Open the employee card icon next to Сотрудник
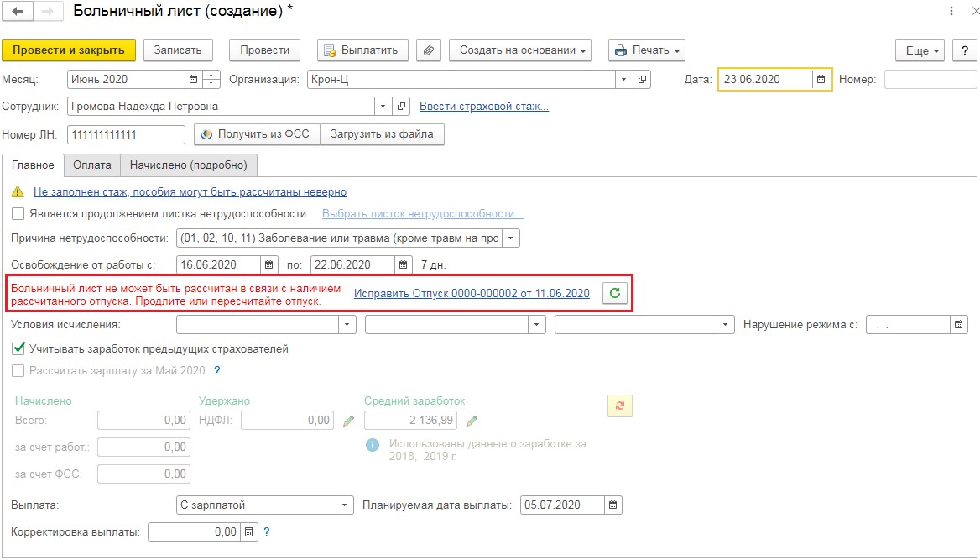Image resolution: width=980 pixels, height=560 pixels. point(401,107)
